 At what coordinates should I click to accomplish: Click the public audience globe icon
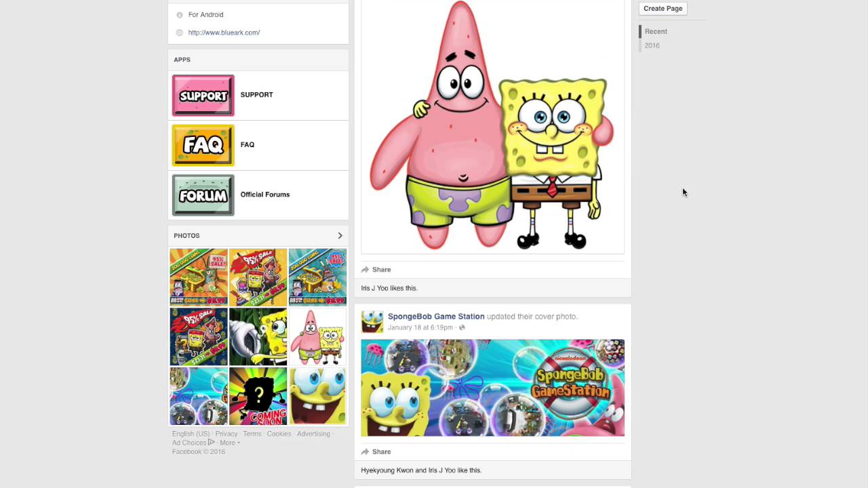(462, 327)
